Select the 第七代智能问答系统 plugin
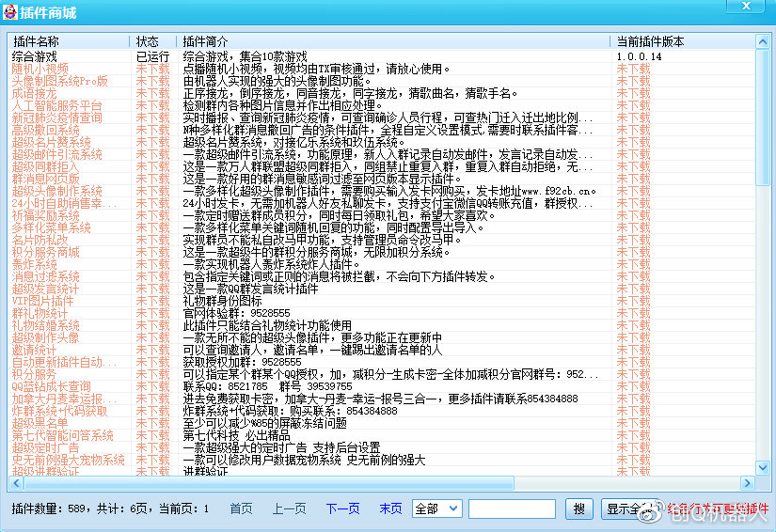 (x=63, y=435)
